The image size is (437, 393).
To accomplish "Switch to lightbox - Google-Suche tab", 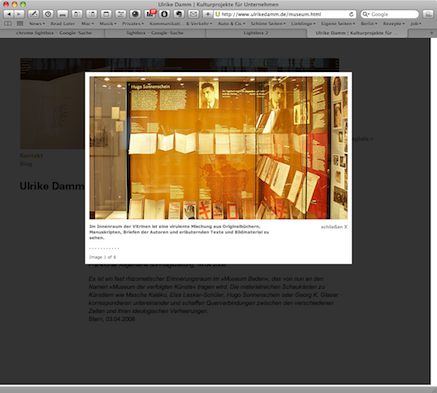I will tap(155, 33).
